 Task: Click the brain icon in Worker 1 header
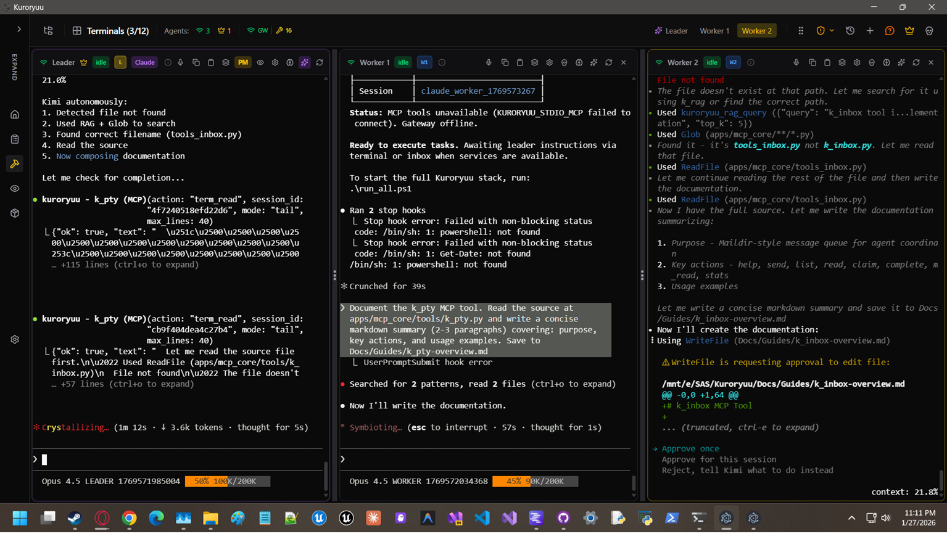pos(579,62)
